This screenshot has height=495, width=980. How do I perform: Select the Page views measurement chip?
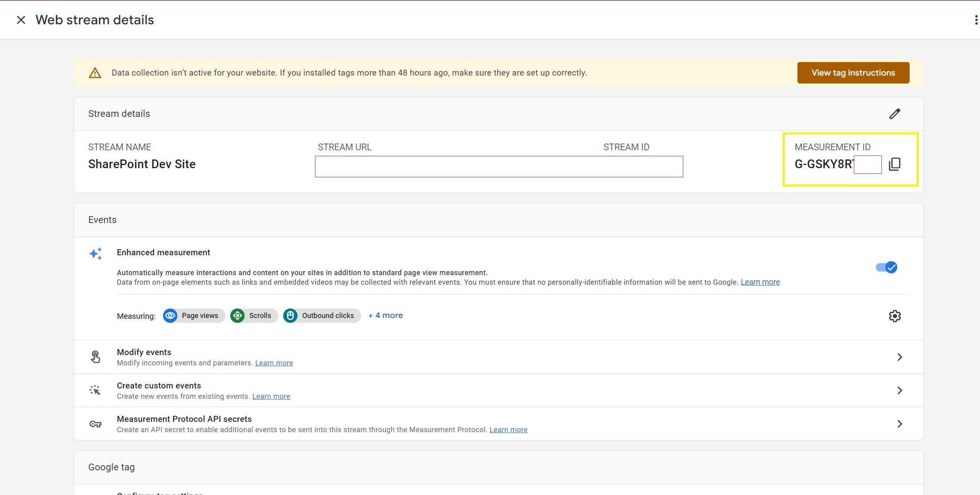pyautogui.click(x=193, y=315)
